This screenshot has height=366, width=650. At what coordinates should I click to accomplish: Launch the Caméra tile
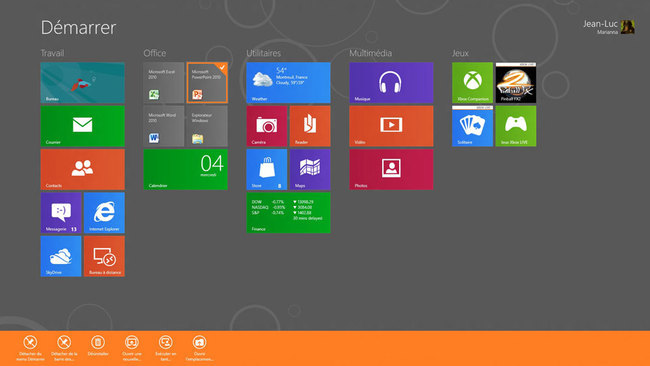click(267, 126)
